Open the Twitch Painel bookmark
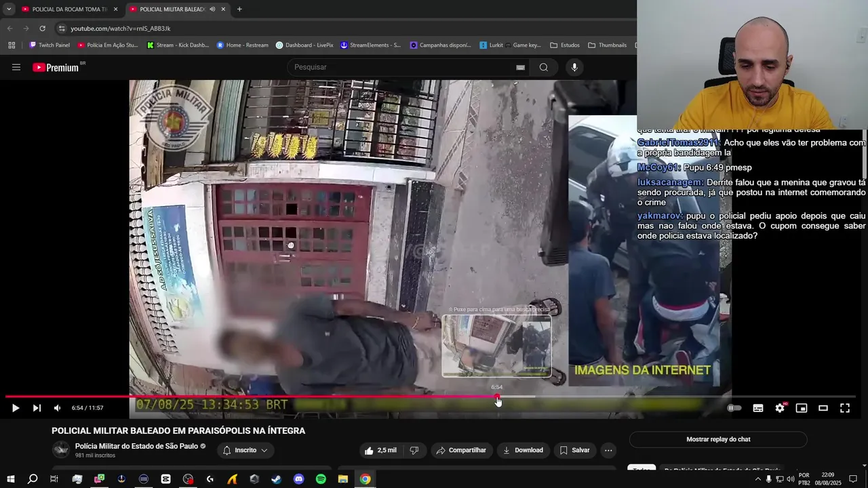The height and width of the screenshot is (488, 868). [x=50, y=45]
